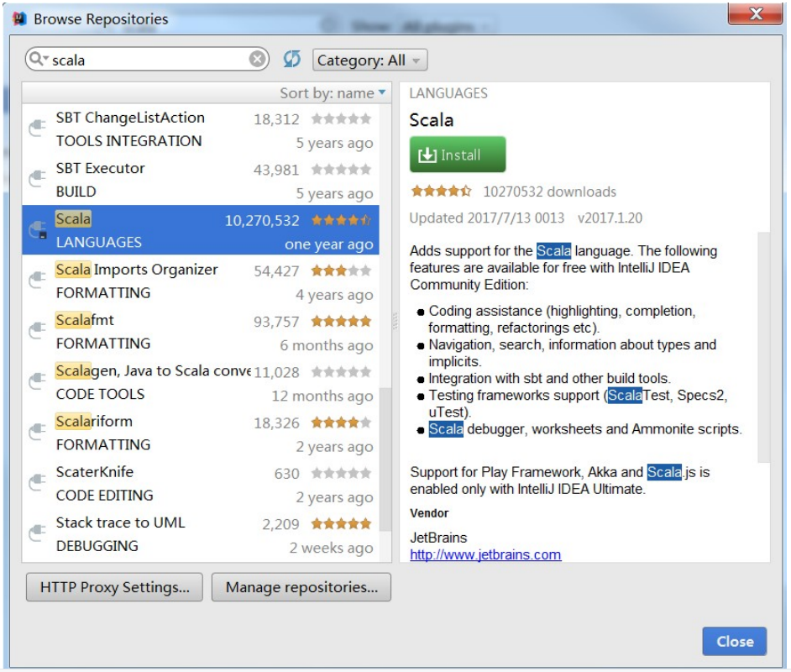Open HTTP Proxy Settings
This screenshot has width=791, height=672.
[114, 586]
